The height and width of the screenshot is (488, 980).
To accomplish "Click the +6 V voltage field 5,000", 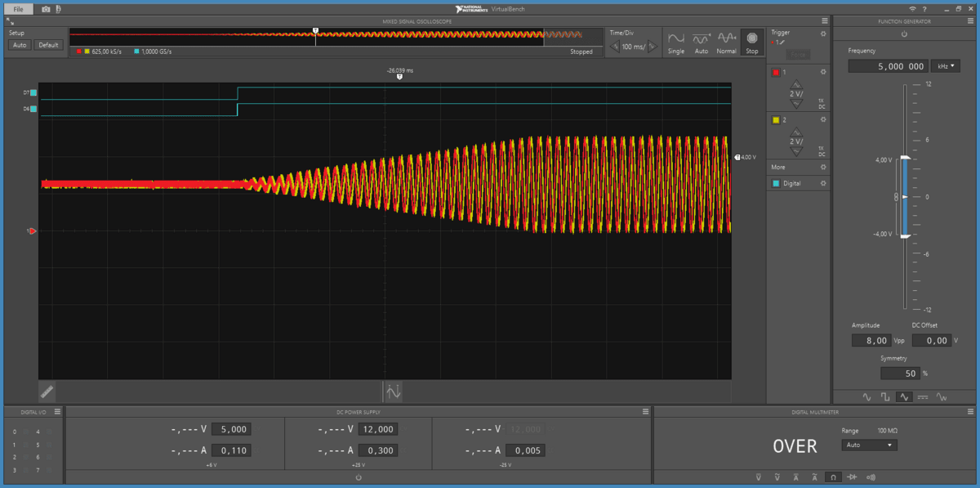I will pyautogui.click(x=231, y=429).
